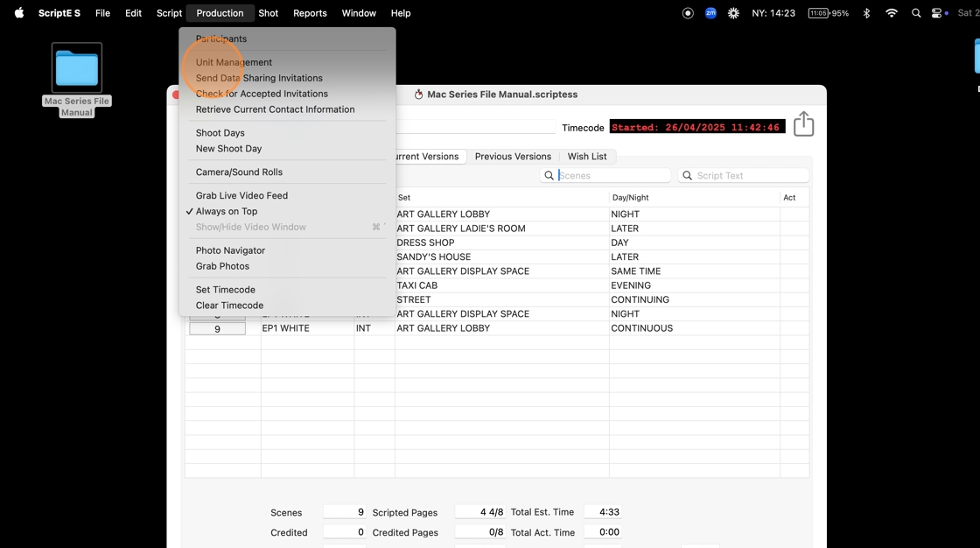Click the SAME TIME day/night cell

[695, 271]
